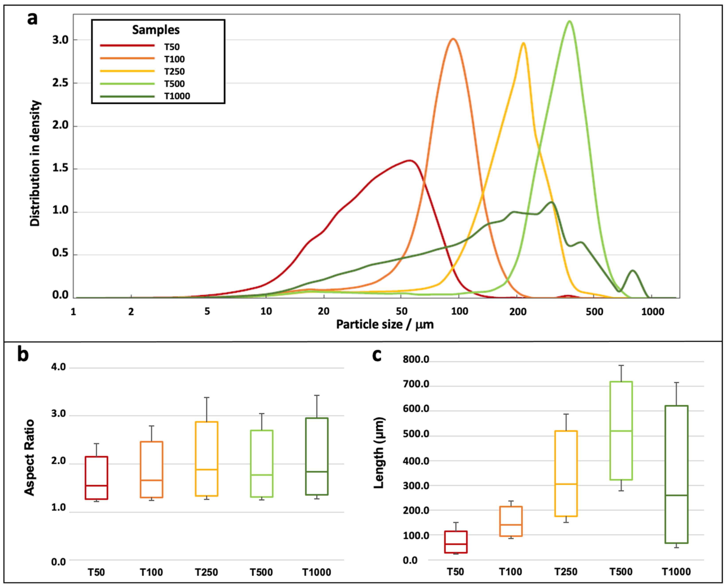The height and width of the screenshot is (588, 727).
Task: Click the peak of the T50 red curve
Action: [410, 161]
